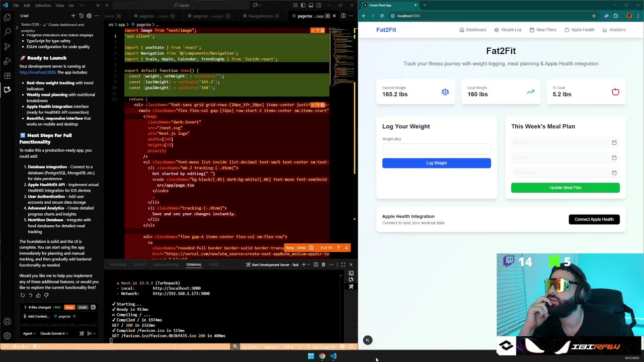Screen dimensions: 644x362
Task: Open Run and Debug view
Action: (x=7, y=61)
